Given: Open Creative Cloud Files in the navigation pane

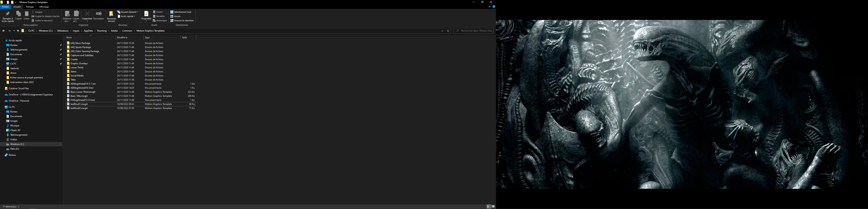Looking at the screenshot, I should 19,88.
